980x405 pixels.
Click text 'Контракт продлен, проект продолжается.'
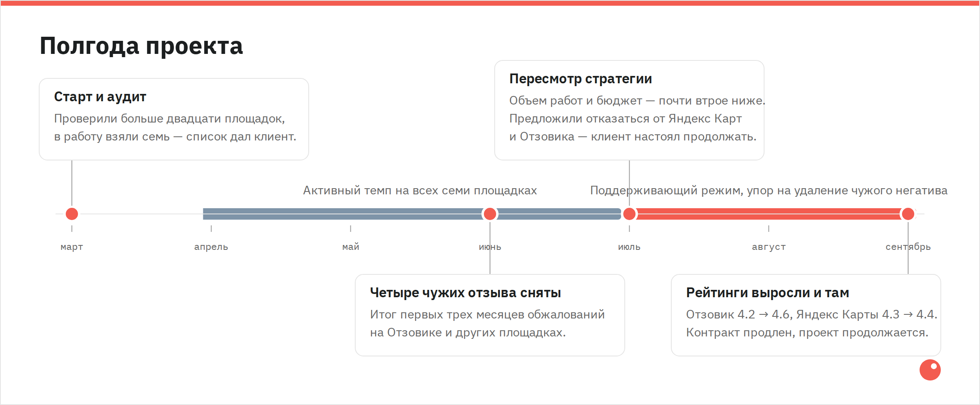coord(807,333)
